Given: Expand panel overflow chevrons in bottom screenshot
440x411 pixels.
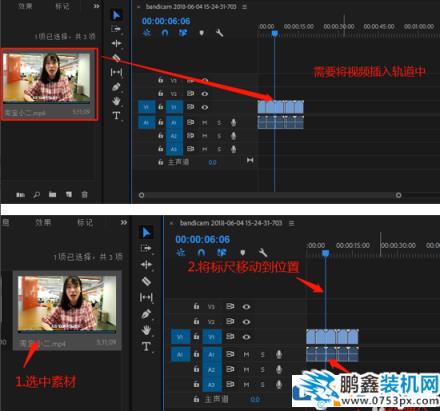Looking at the screenshot, I should 124,222.
